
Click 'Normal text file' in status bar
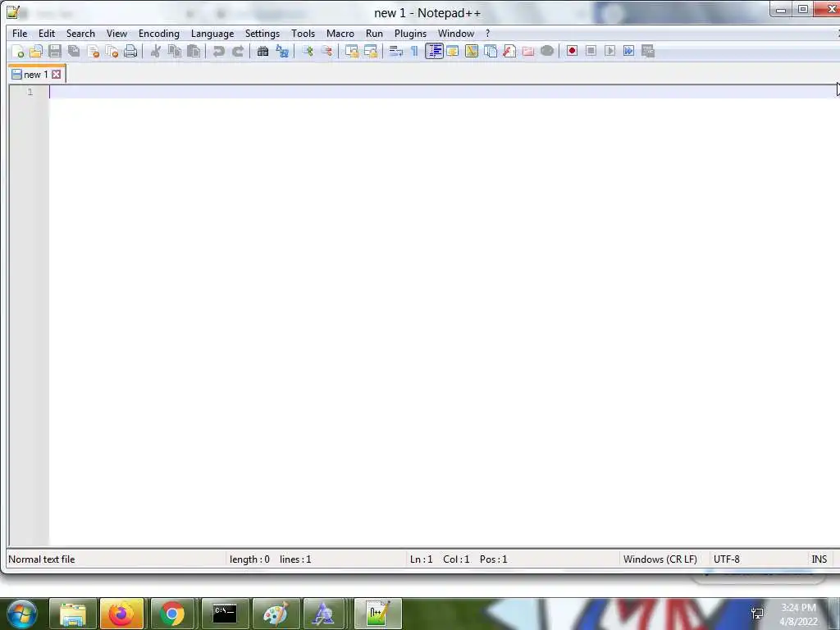click(42, 559)
